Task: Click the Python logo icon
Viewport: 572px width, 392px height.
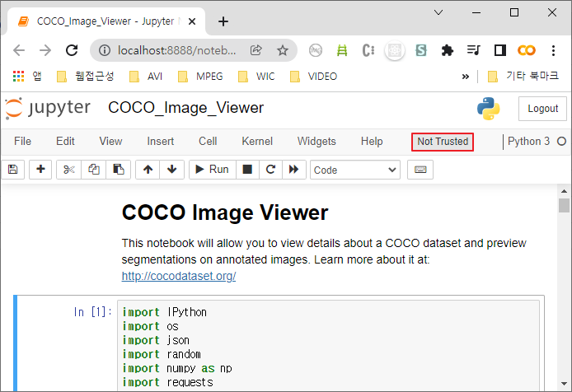Action: 488,109
